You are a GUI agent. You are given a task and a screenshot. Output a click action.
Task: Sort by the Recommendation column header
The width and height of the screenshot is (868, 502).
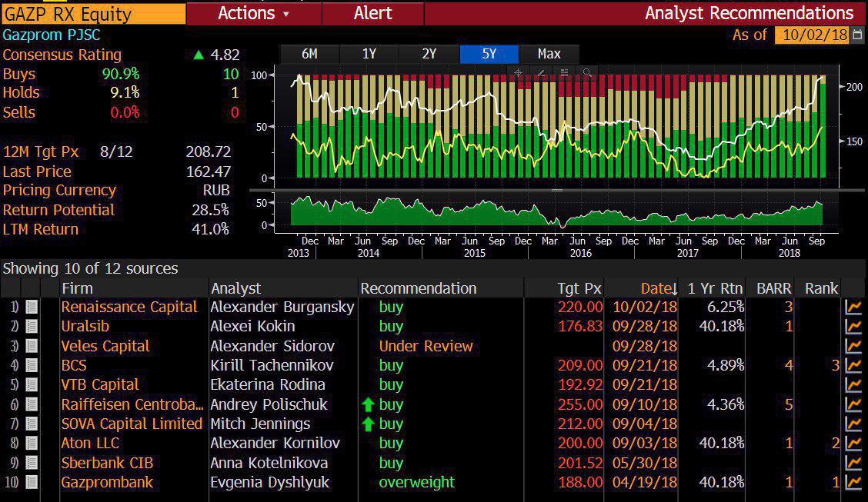[x=419, y=288]
